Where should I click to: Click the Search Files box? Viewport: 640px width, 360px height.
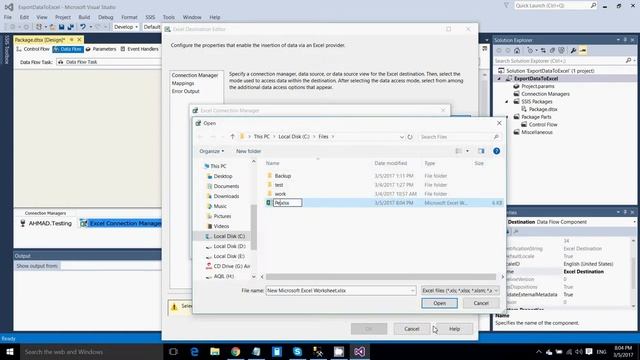click(460, 137)
